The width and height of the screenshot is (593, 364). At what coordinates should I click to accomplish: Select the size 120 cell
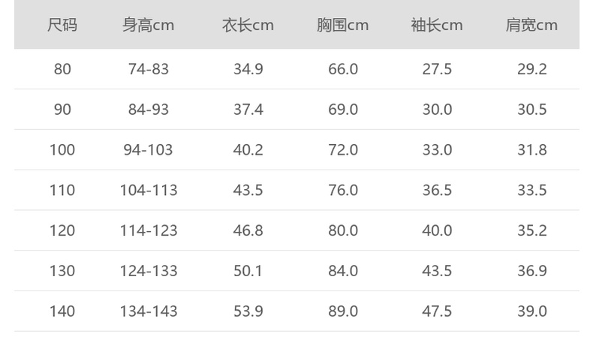62,230
